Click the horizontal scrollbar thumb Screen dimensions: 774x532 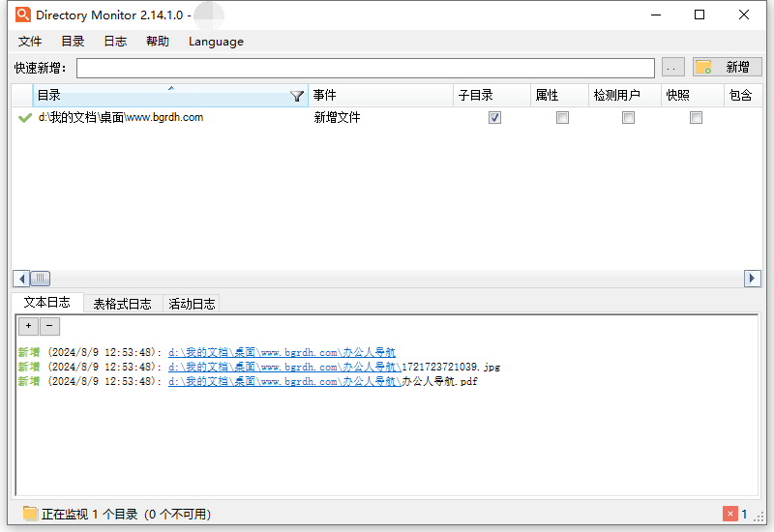click(40, 279)
